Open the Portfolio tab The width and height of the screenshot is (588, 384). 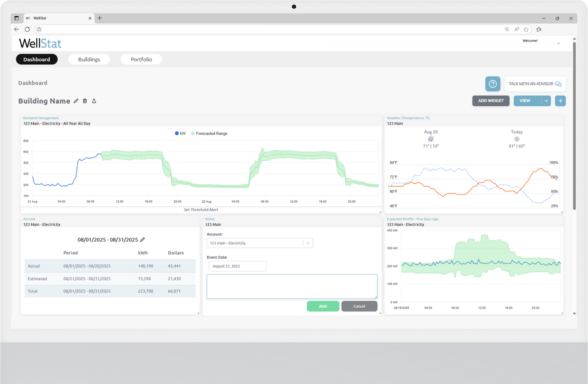pyautogui.click(x=141, y=59)
